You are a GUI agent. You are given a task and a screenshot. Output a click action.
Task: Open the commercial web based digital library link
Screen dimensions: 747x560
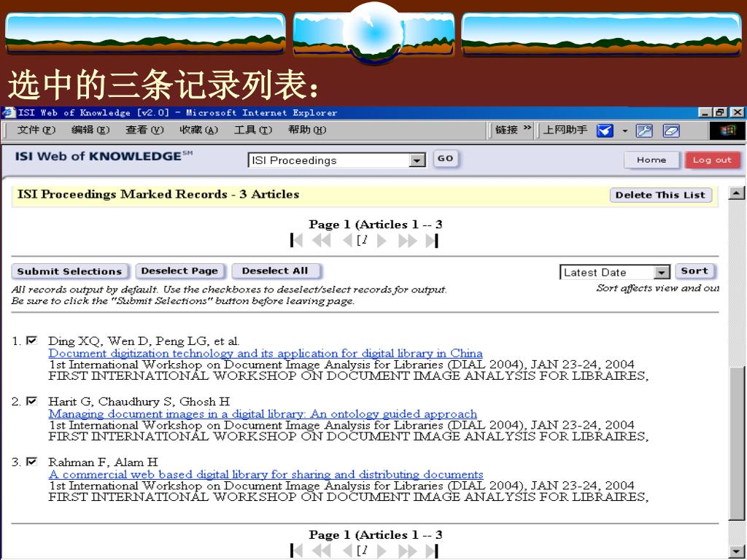[x=266, y=474]
